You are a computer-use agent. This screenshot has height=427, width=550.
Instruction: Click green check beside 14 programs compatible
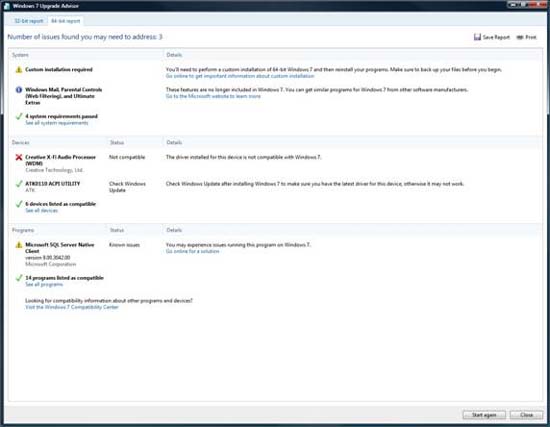coord(19,278)
